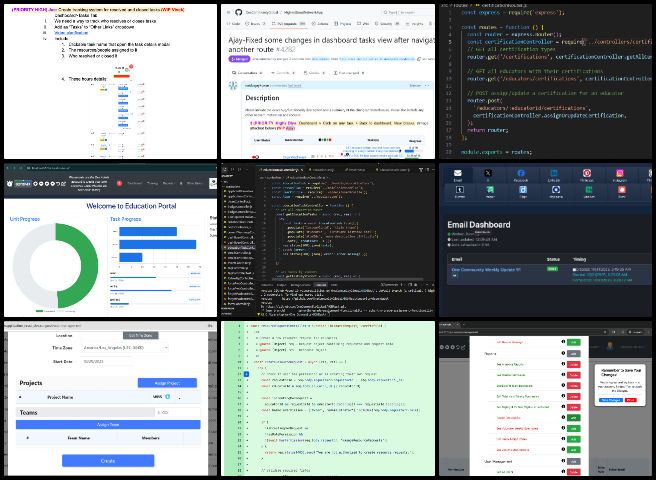
Task: Click the longest Task Progress bar
Action: click(x=158, y=244)
